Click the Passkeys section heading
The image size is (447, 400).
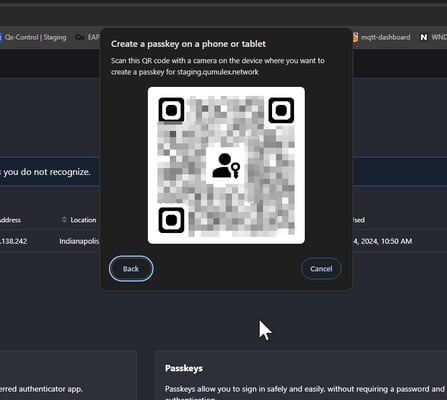pyautogui.click(x=184, y=368)
